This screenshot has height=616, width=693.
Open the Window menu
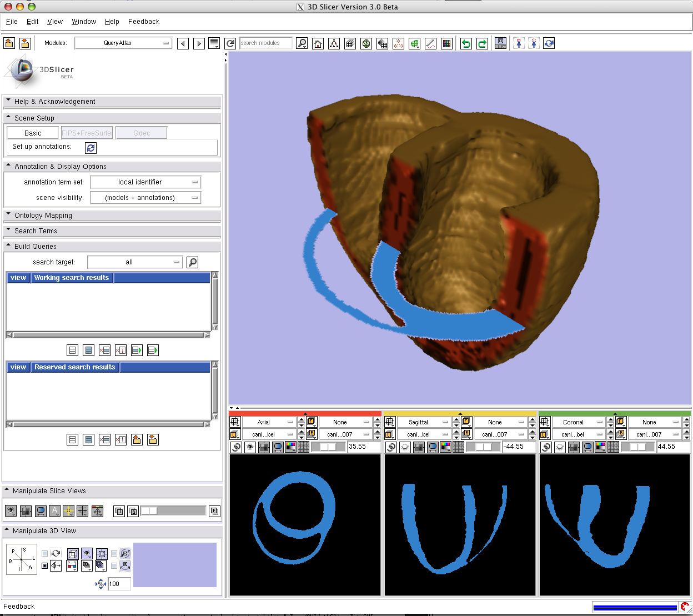[84, 22]
